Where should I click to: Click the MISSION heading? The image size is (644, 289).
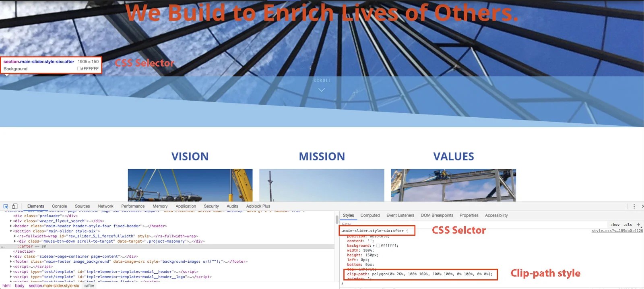(x=322, y=156)
